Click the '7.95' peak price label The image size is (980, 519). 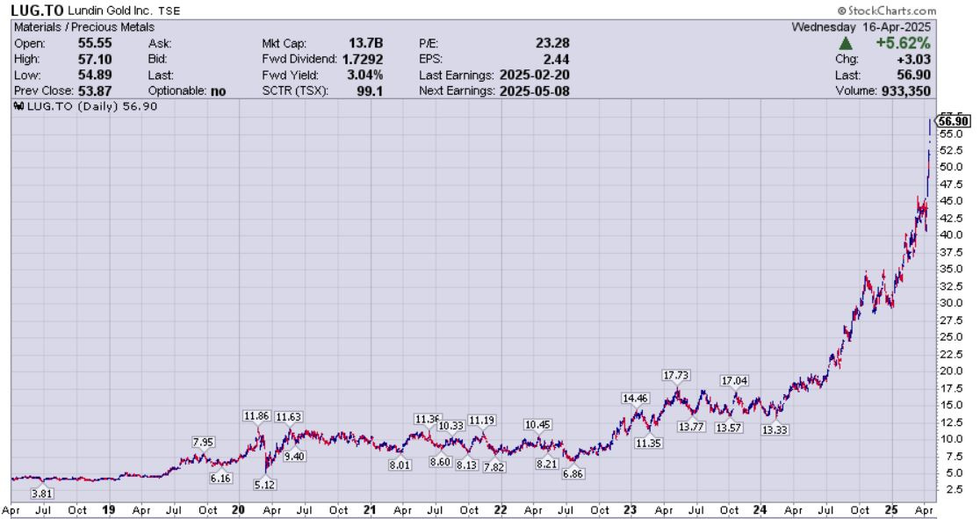tap(203, 442)
